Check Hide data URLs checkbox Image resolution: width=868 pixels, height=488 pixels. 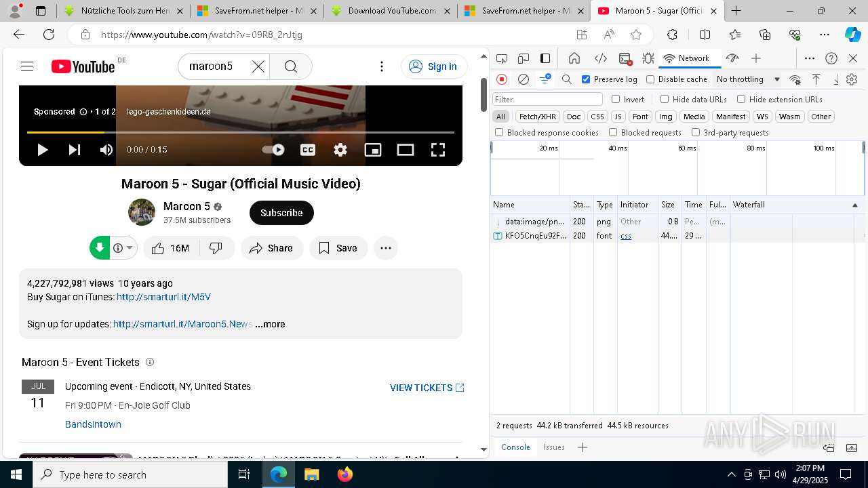(665, 99)
